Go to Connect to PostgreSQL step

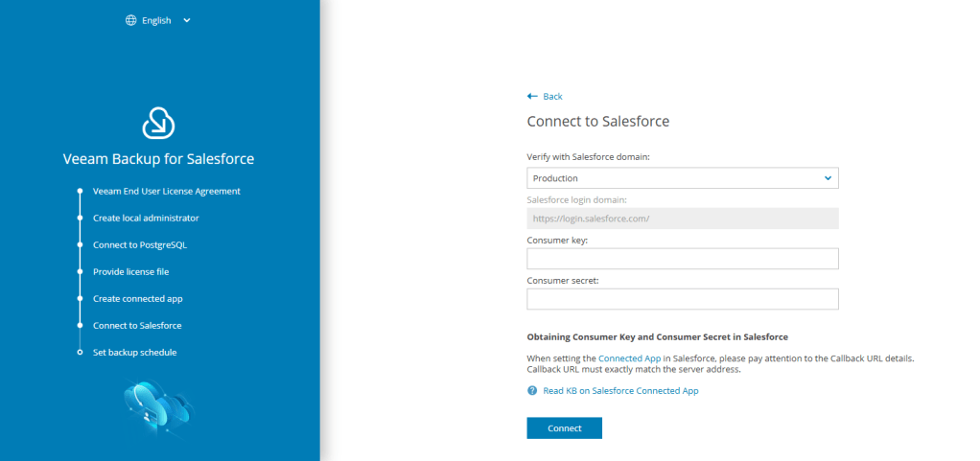coord(140,244)
